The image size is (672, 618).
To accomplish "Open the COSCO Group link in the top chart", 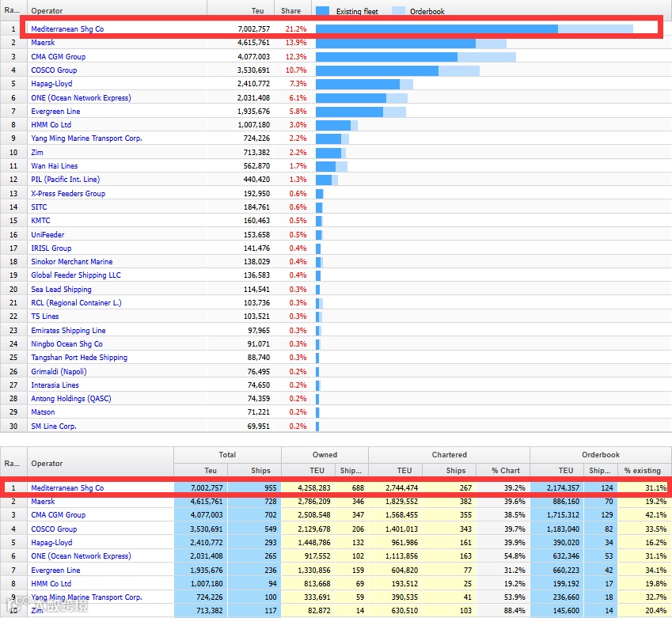I will (54, 70).
